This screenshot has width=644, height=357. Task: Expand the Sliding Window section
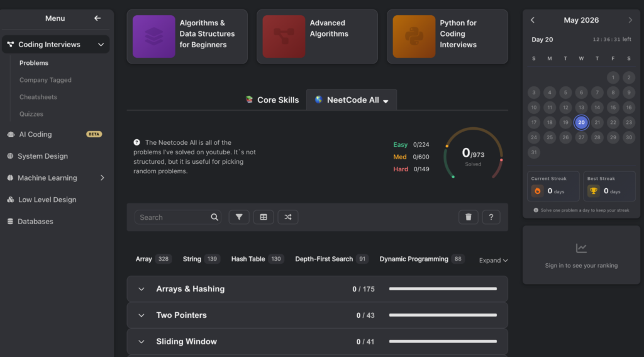pyautogui.click(x=142, y=342)
